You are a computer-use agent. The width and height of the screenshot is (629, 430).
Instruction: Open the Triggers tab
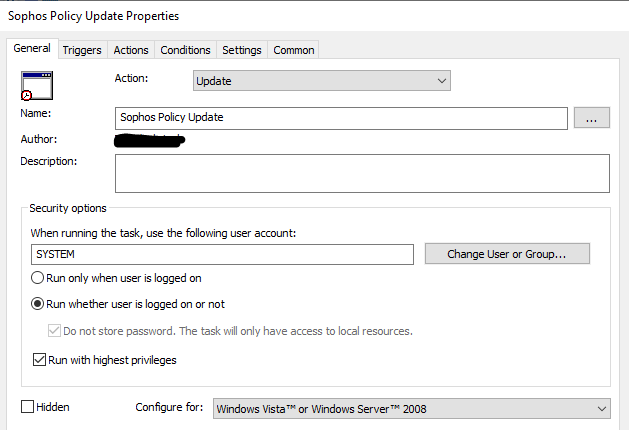82,50
